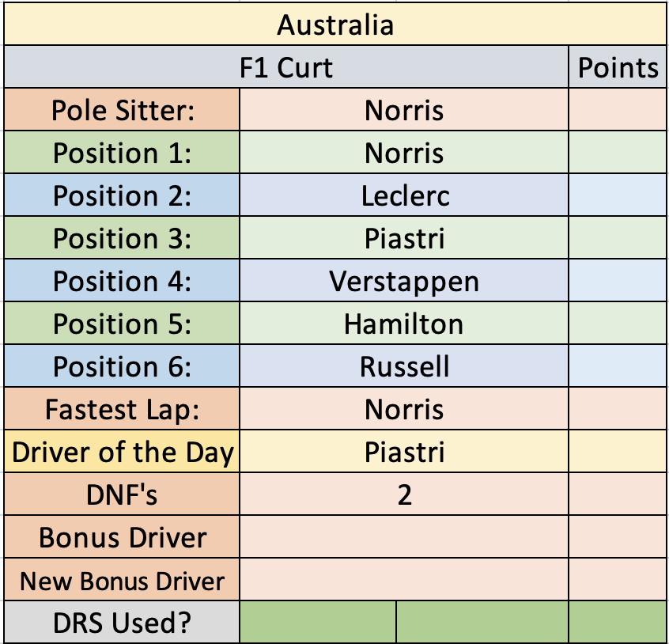This screenshot has width=669, height=644.
Task: Click the first green DRS Used cell
Action: tap(318, 622)
